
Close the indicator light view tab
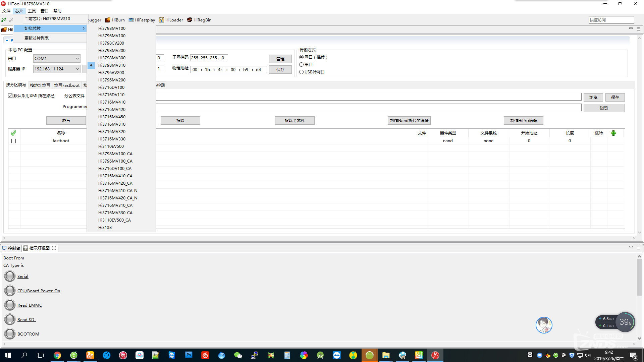[x=54, y=248]
